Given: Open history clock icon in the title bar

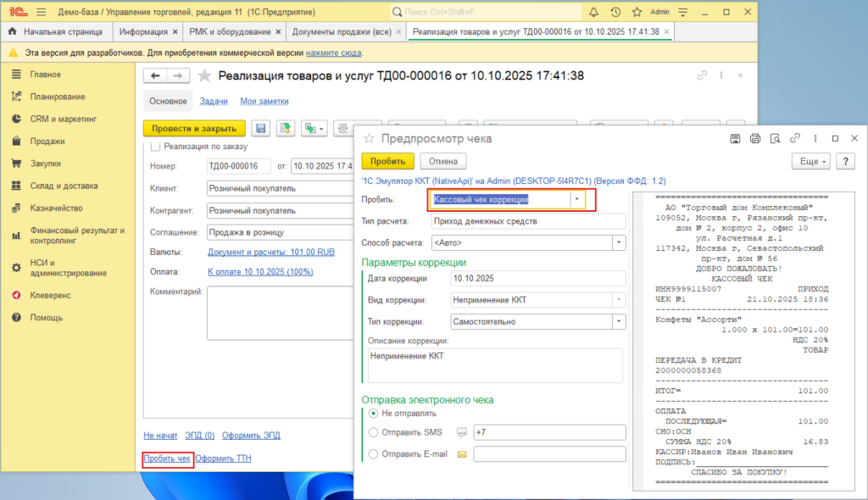Looking at the screenshot, I should pyautogui.click(x=615, y=12).
